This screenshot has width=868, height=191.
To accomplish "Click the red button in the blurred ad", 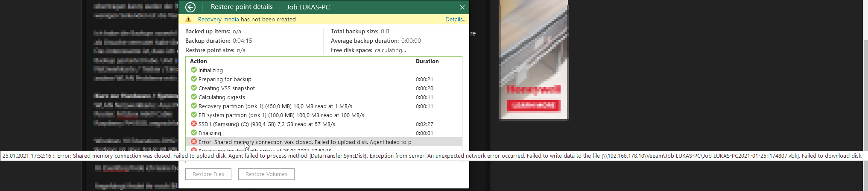I will click(x=533, y=105).
